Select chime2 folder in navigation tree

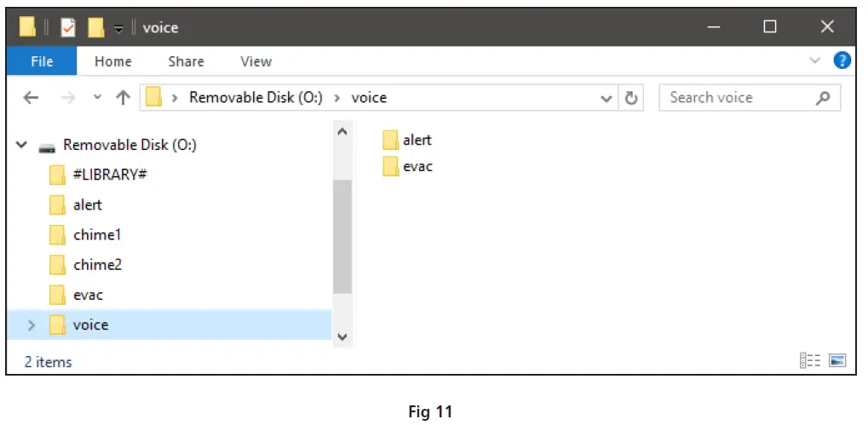[97, 265]
